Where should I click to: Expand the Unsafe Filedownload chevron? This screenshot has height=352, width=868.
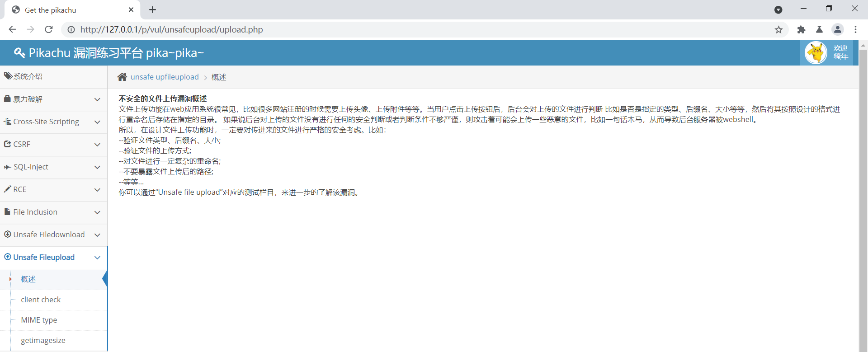(x=97, y=235)
